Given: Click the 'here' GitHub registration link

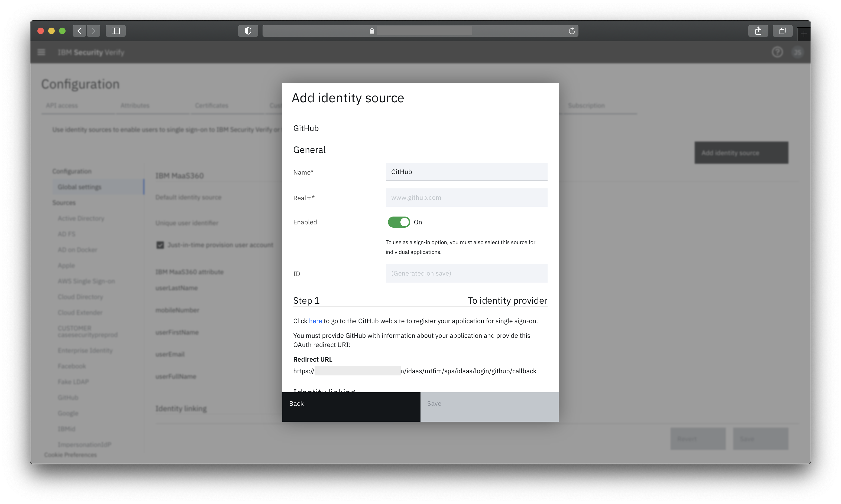Looking at the screenshot, I should 315,321.
